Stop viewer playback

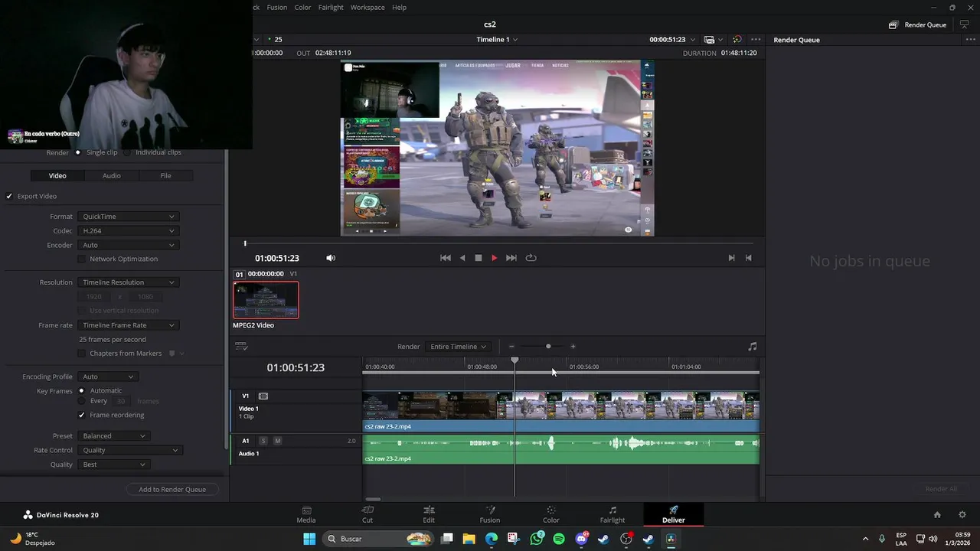coord(479,258)
